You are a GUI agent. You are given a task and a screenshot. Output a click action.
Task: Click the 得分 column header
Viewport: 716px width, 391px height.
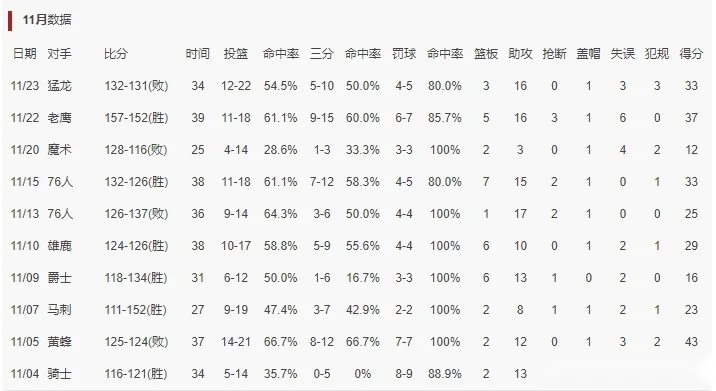[x=691, y=53]
